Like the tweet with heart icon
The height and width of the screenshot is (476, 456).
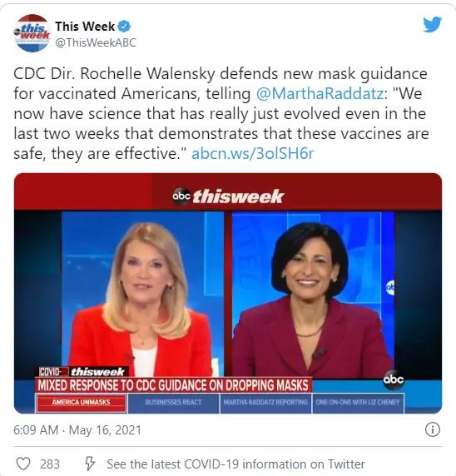tap(23, 464)
